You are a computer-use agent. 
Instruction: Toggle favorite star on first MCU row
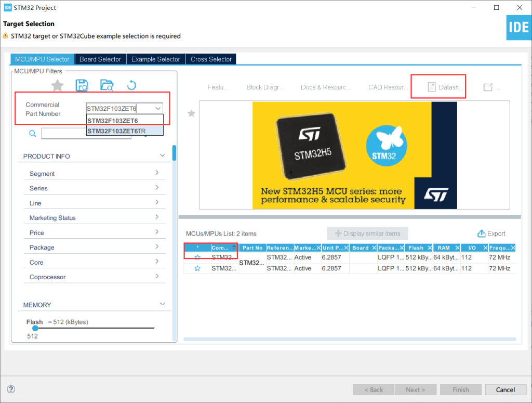point(197,257)
